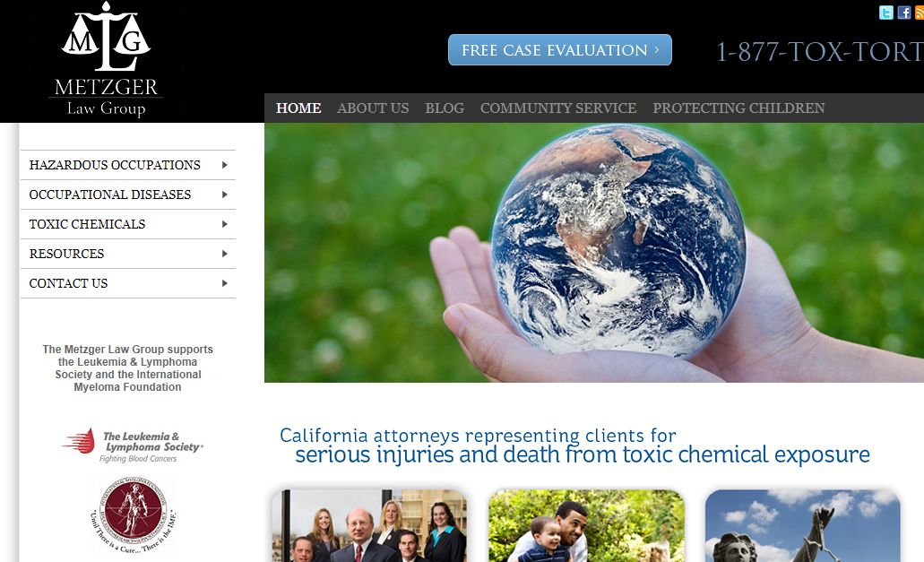Expand Hazardous Occupations arrow
The image size is (924, 562).
point(225,165)
